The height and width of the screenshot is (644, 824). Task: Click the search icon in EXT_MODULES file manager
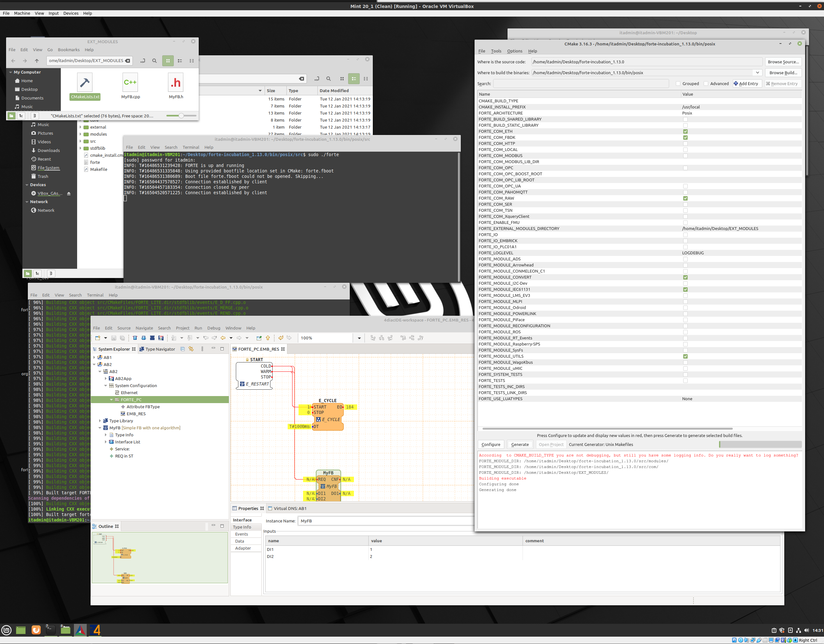point(154,61)
